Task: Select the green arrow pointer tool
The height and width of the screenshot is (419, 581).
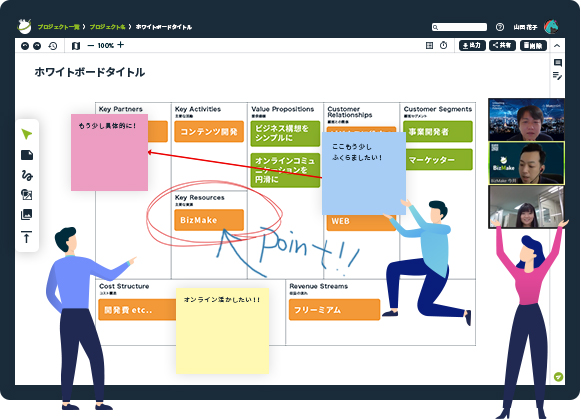Action: click(27, 134)
